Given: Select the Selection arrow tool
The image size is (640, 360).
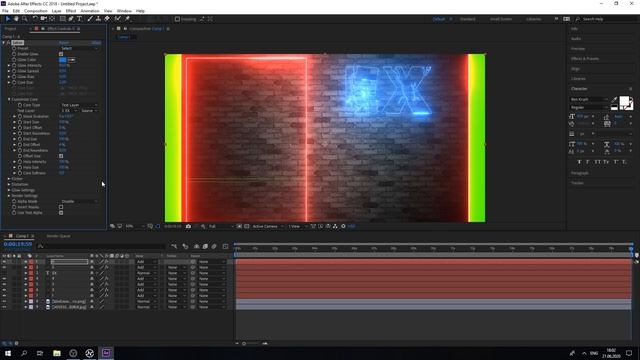Looking at the screenshot, I should [x=8, y=19].
